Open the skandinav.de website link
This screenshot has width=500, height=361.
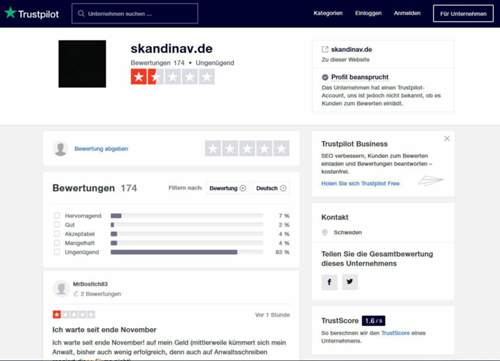(x=351, y=49)
